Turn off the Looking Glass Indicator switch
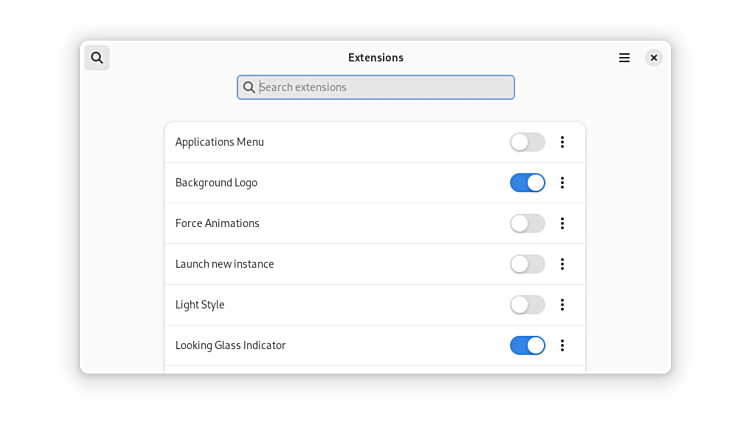The width and height of the screenshot is (752, 423). pyautogui.click(x=527, y=345)
